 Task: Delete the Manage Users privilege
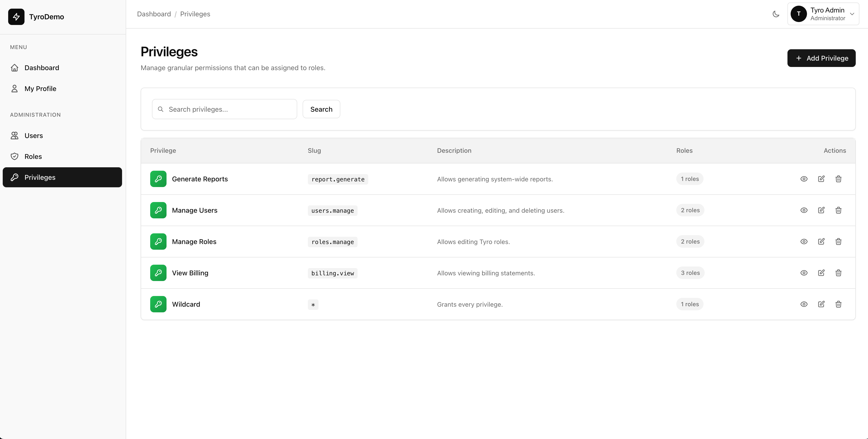(x=838, y=210)
